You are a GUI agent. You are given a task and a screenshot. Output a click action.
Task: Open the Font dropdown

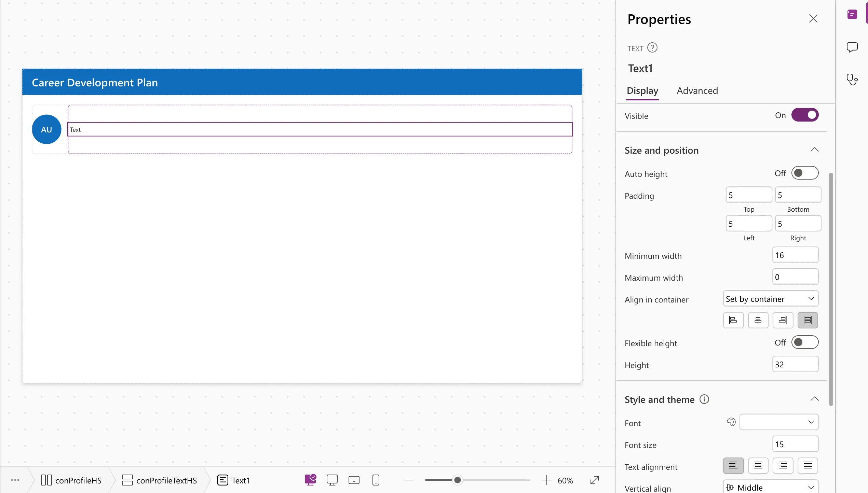tap(779, 422)
